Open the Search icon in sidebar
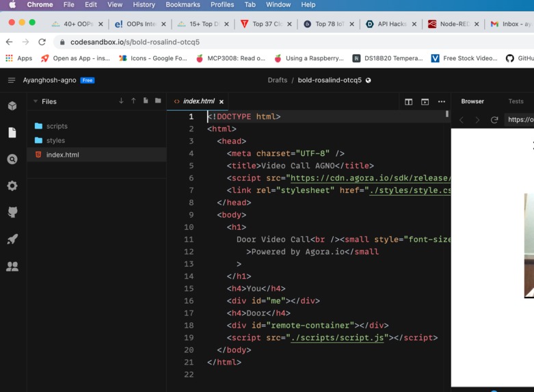The width and height of the screenshot is (534, 392). [x=12, y=159]
